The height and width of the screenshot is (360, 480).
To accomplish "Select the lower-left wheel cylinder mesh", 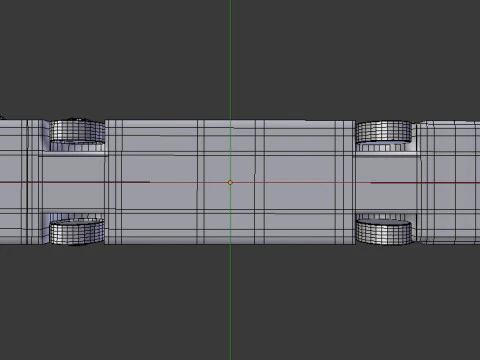I will pos(77,232).
